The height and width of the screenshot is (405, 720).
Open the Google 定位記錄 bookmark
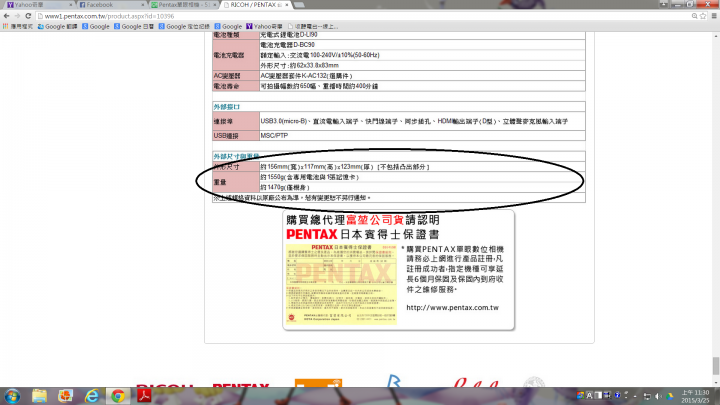[x=184, y=27]
